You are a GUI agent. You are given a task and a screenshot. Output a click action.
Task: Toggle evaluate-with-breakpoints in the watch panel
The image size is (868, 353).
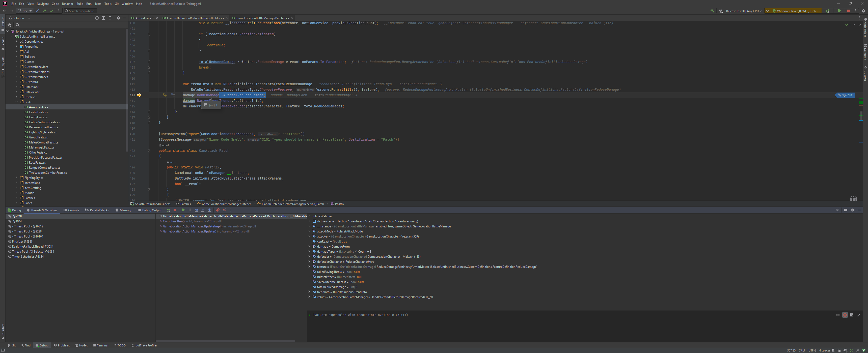[x=845, y=315]
